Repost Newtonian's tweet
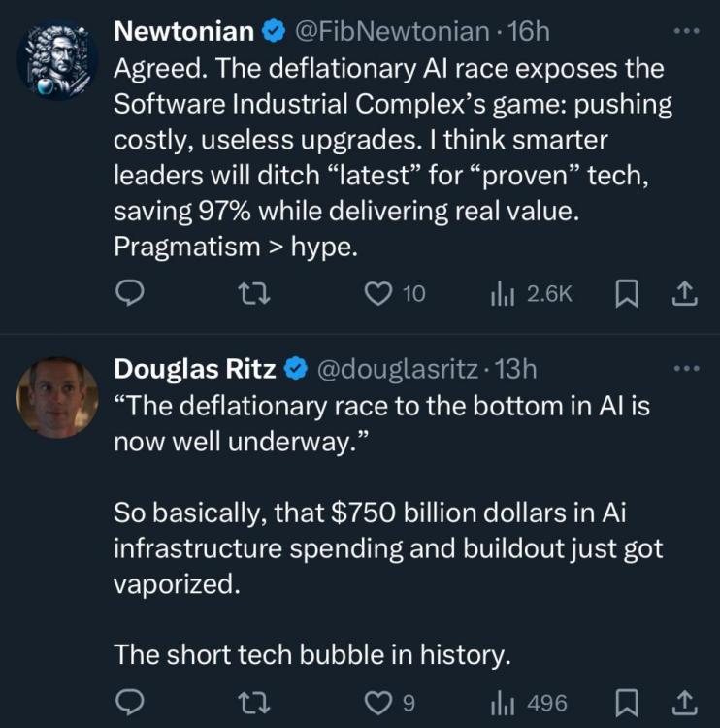This screenshot has width=720, height=728. click(253, 292)
